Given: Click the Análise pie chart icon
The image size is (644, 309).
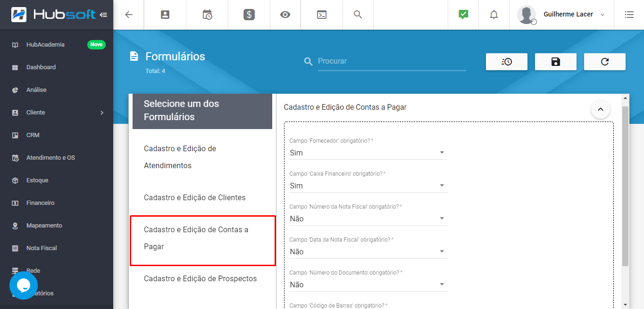Looking at the screenshot, I should pyautogui.click(x=15, y=90).
